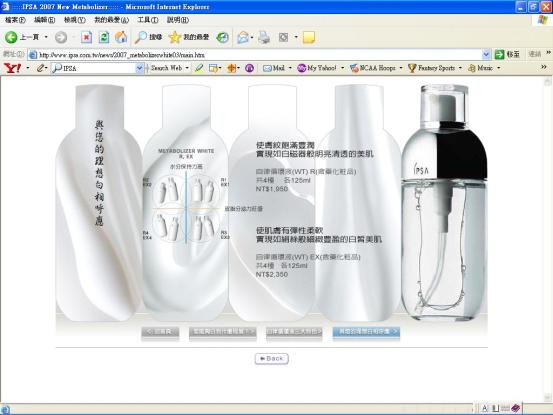Expand the Music dropdown arrow
This screenshot has width=553, height=415.
[x=498, y=68]
